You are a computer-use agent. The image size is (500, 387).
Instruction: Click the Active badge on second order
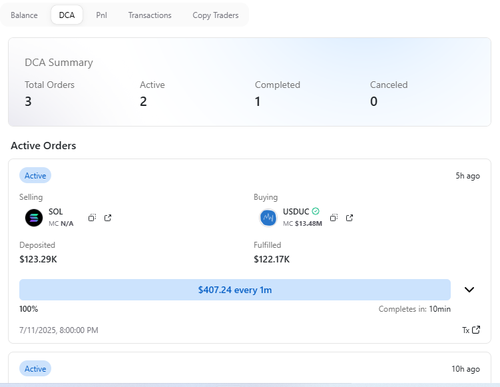35,369
